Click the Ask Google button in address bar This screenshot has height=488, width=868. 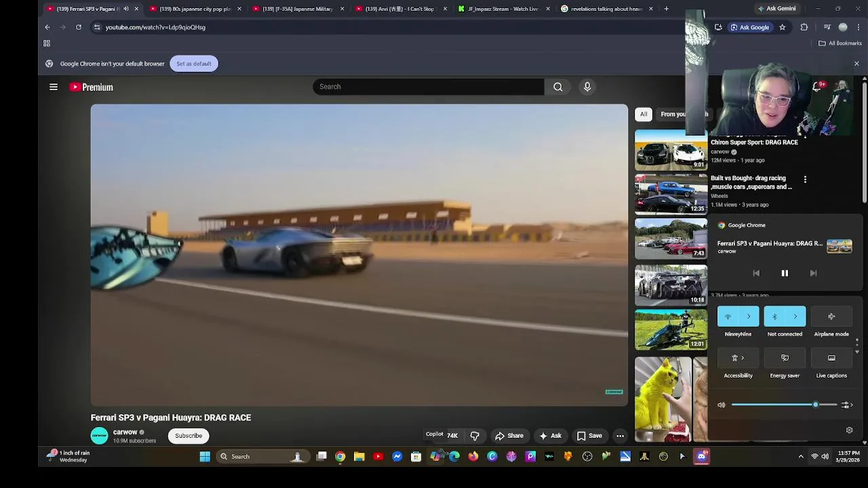(x=750, y=27)
